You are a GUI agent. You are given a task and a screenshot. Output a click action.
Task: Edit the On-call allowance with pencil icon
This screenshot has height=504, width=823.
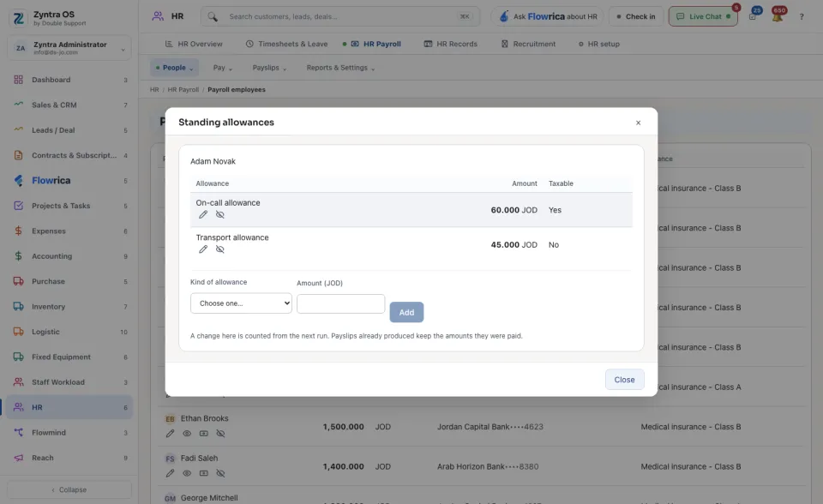click(203, 215)
